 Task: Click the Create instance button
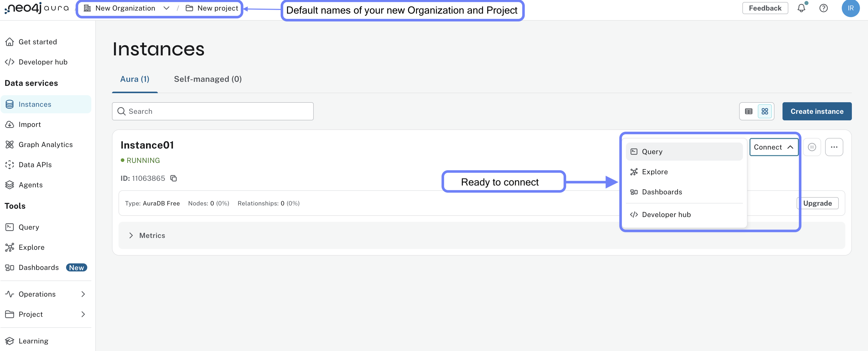817,111
